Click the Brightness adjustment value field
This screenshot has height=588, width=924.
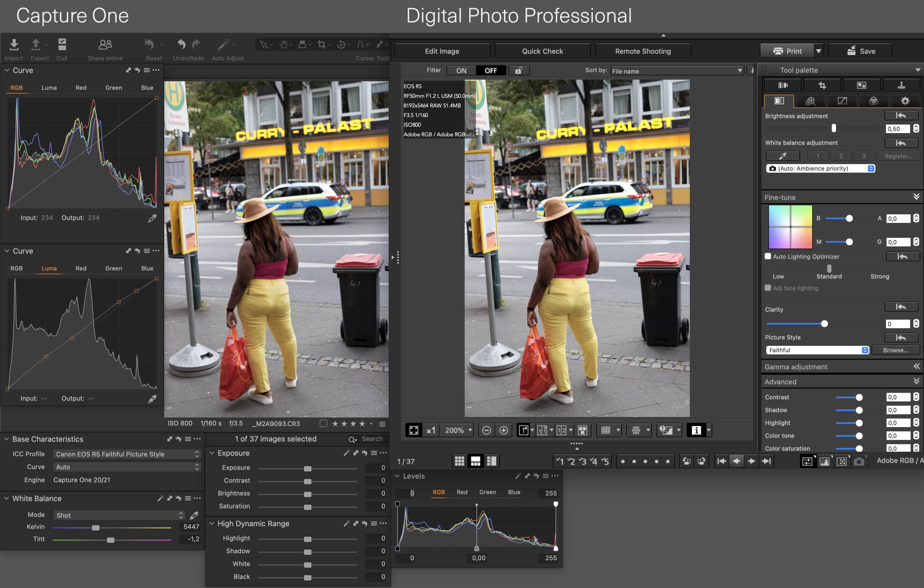click(x=898, y=129)
